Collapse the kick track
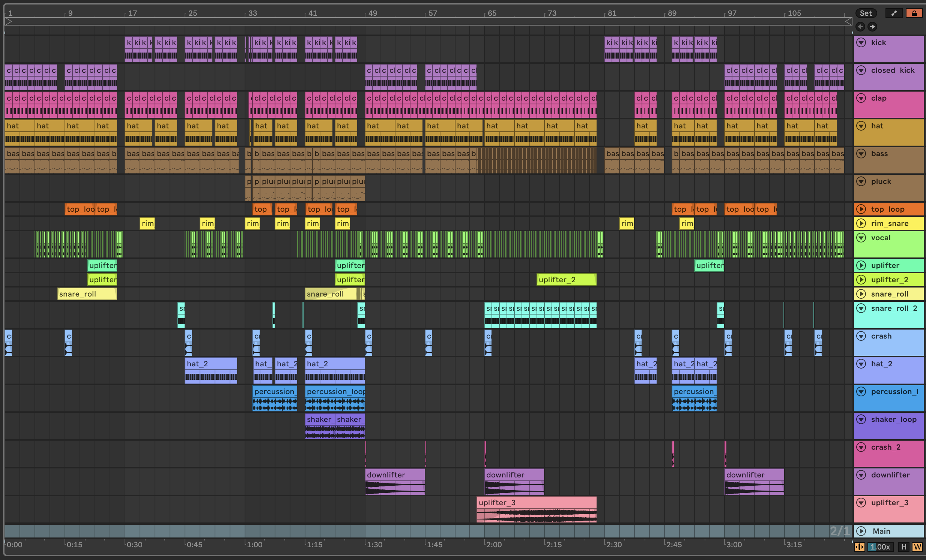Viewport: 926px width, 560px height. [x=861, y=42]
